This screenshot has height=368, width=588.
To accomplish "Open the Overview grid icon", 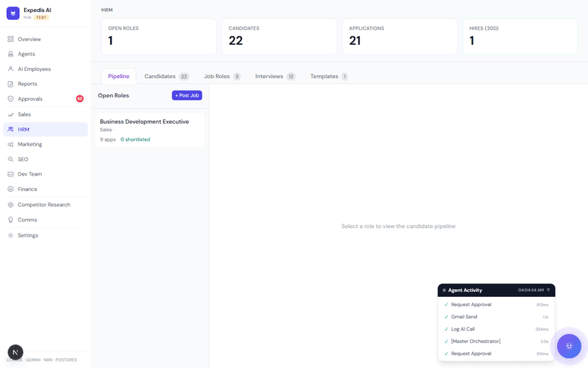I will [x=11, y=39].
